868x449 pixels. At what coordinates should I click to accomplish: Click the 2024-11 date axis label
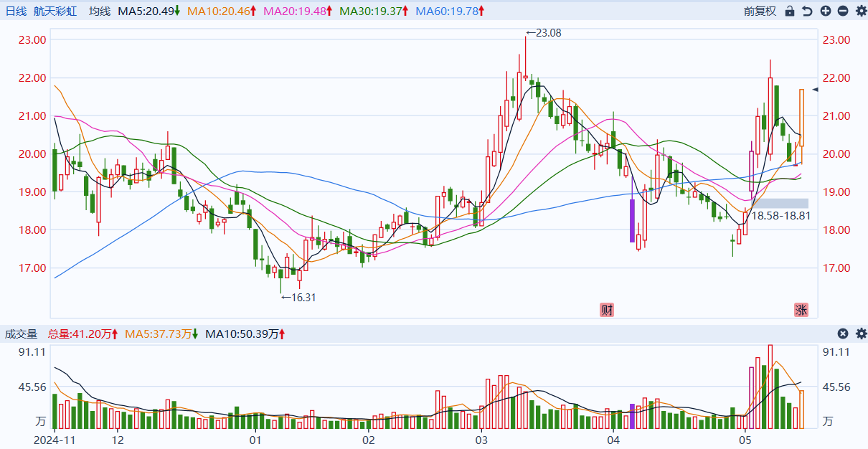click(55, 439)
